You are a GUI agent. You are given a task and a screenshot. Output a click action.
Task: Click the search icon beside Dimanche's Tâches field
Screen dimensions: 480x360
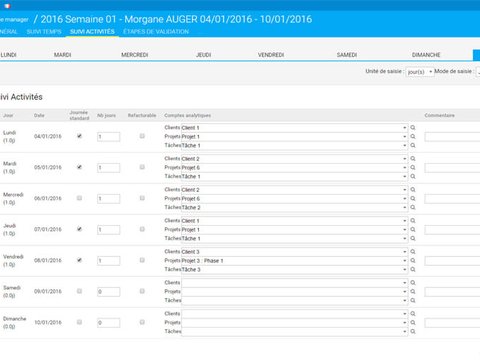(x=413, y=332)
